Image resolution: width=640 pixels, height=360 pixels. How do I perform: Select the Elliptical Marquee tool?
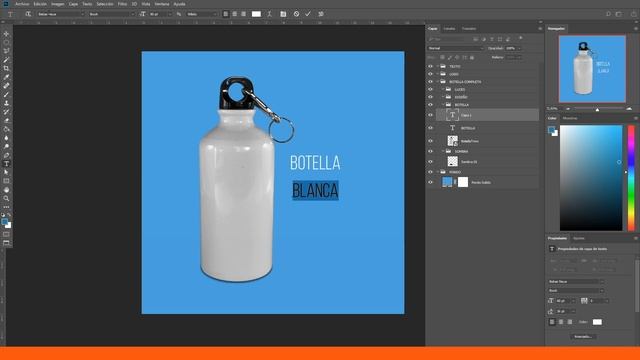[6, 42]
